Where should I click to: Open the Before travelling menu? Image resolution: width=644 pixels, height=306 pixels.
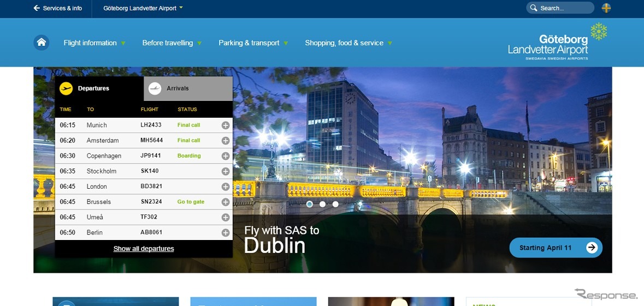172,43
